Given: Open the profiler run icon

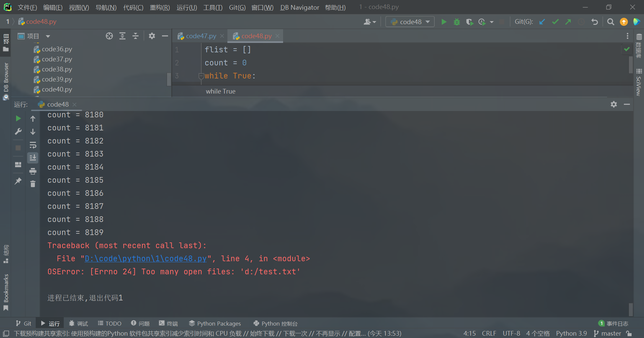Looking at the screenshot, I should point(482,22).
